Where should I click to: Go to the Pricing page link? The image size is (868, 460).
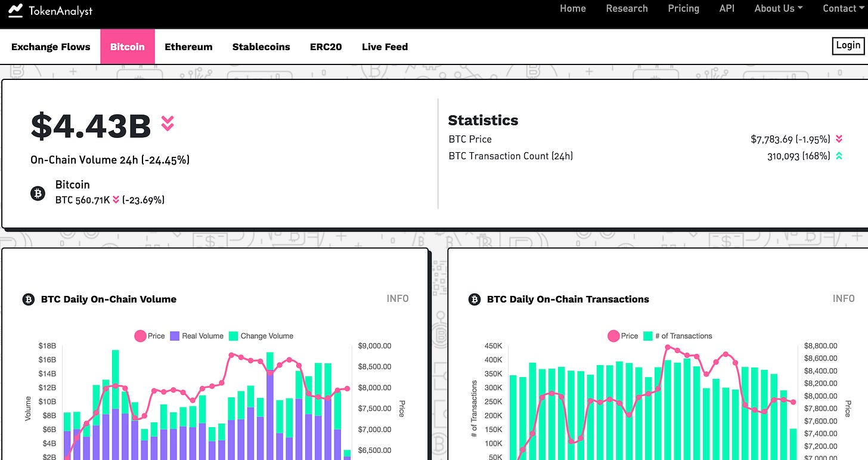(683, 8)
